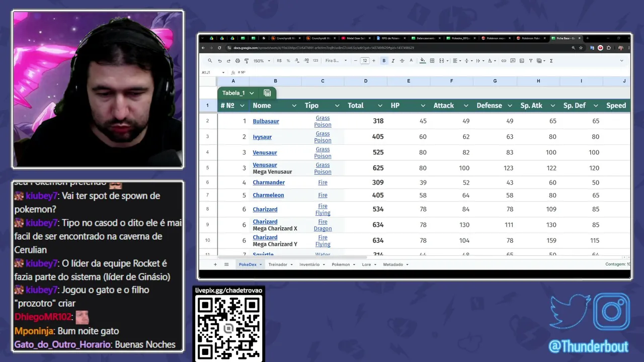Screen dimensions: 644x362
Task: Increase decimal places
Action: pyautogui.click(x=306, y=61)
